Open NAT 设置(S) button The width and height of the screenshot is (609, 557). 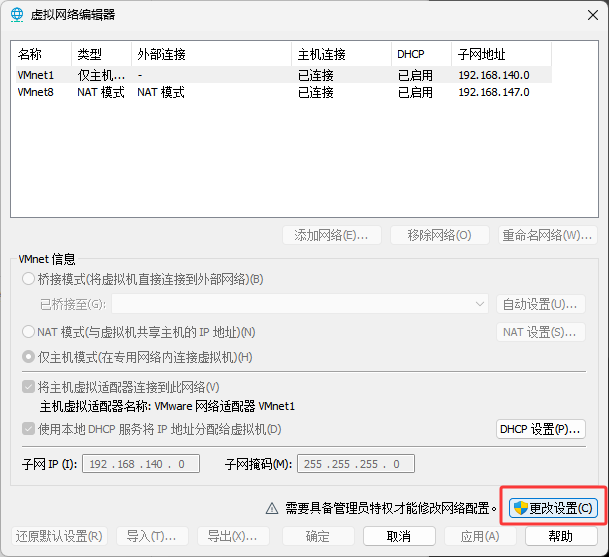(x=541, y=332)
